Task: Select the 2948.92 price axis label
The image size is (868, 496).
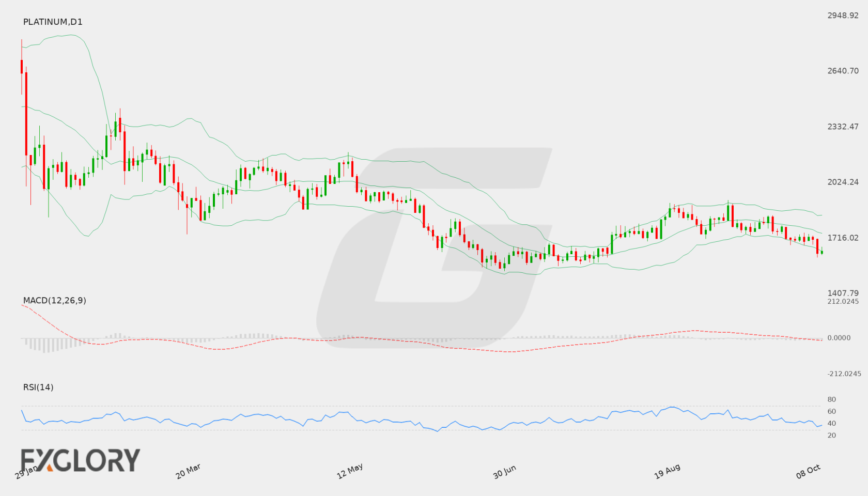Action: point(843,16)
